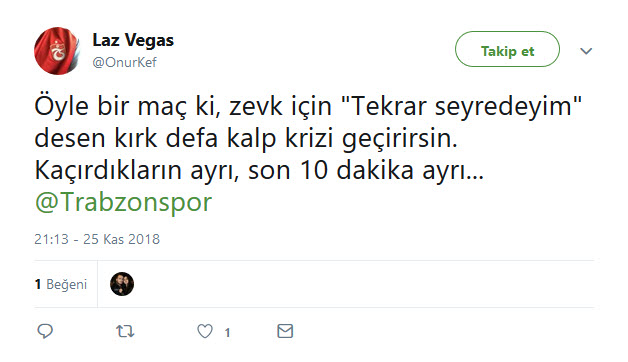Click the like count next to heart

click(227, 332)
